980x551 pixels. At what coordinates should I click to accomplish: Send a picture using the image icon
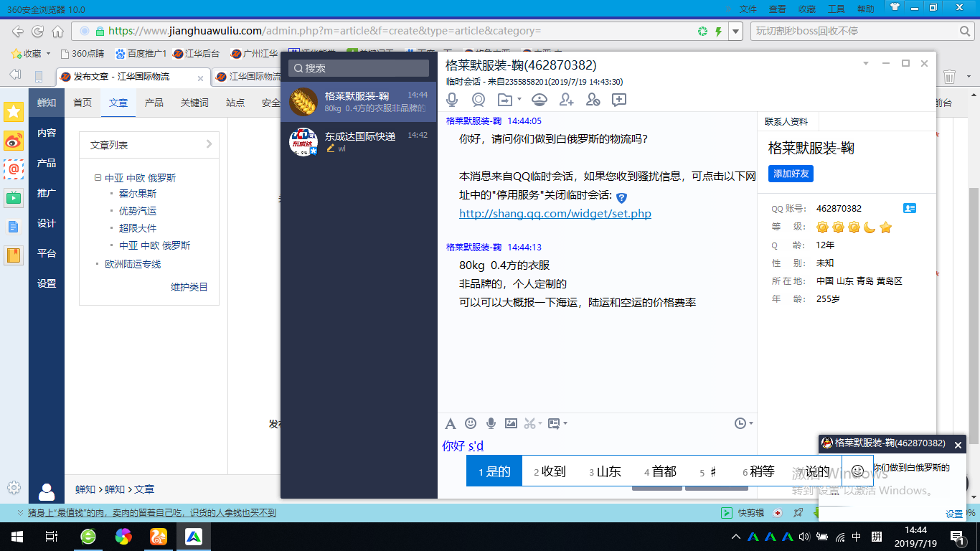click(x=511, y=423)
